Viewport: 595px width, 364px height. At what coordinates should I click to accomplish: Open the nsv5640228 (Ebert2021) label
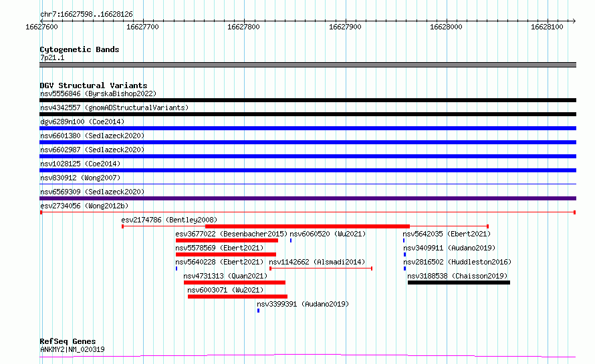[x=219, y=262]
